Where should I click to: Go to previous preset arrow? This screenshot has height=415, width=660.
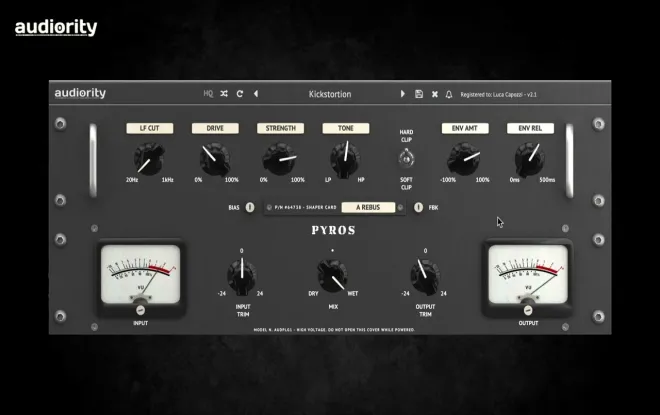[x=256, y=94]
